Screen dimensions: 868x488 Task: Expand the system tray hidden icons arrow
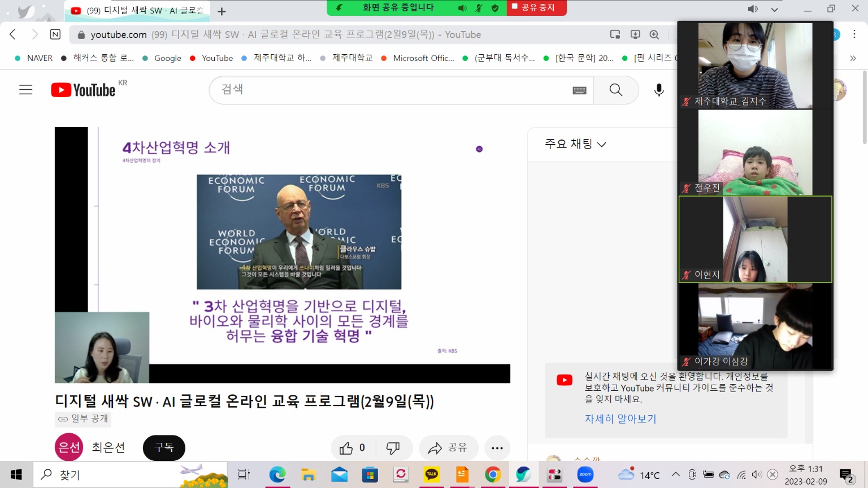[x=676, y=474]
